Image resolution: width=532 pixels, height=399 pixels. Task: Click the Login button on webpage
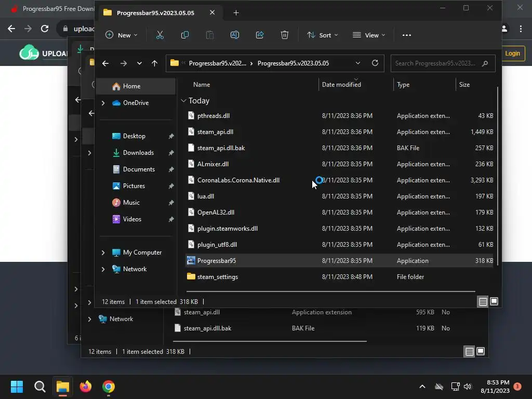(x=512, y=54)
